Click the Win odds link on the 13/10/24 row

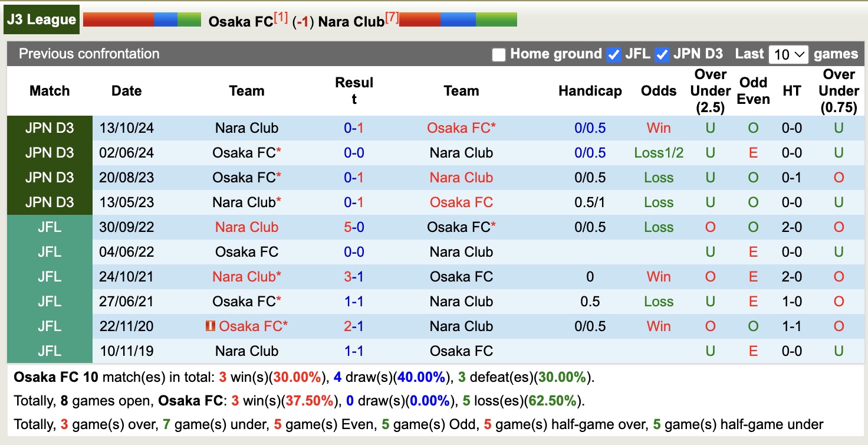(658, 127)
